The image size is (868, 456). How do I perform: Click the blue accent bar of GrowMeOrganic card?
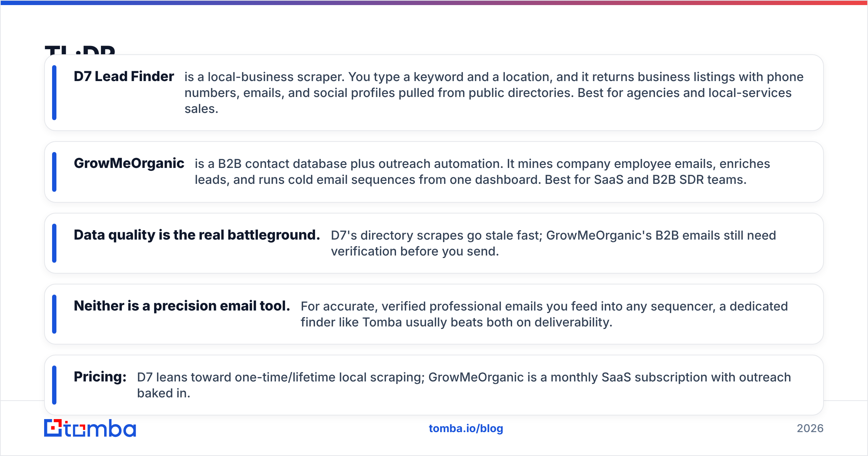point(54,172)
